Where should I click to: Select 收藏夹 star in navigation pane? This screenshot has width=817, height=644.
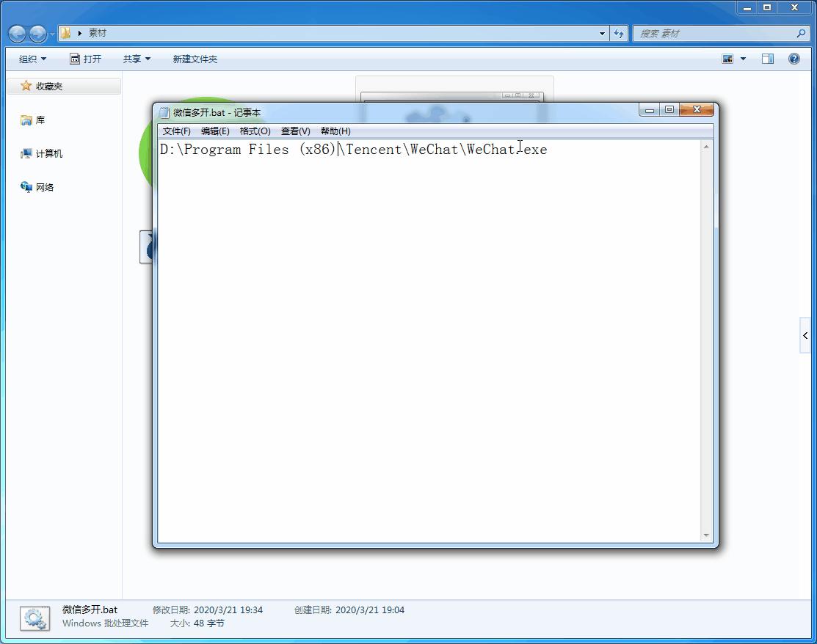click(26, 86)
